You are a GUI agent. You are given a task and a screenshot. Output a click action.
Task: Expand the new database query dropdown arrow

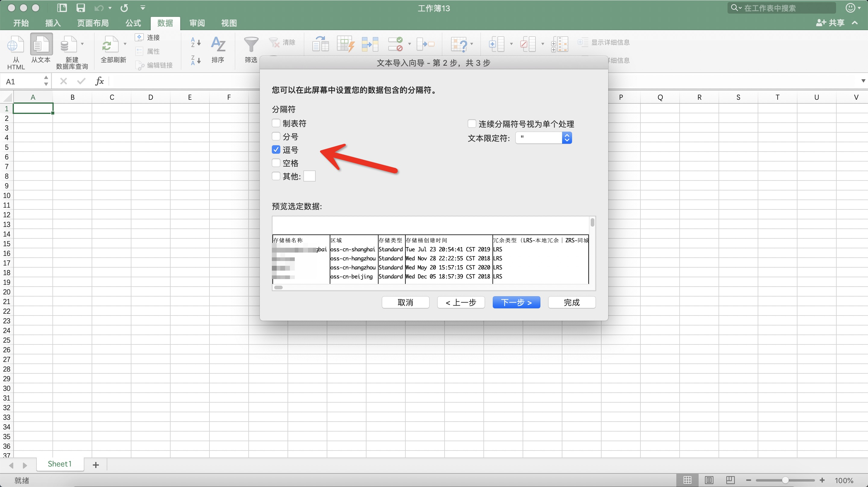[82, 44]
